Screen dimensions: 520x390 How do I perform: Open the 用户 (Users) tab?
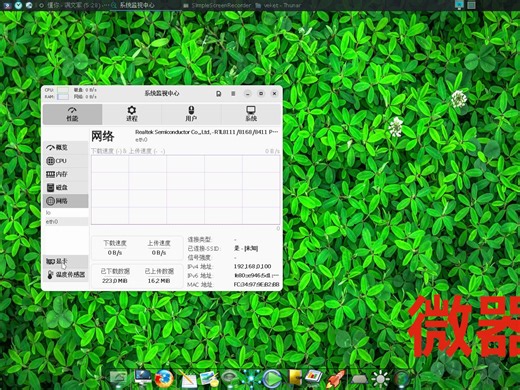191,114
